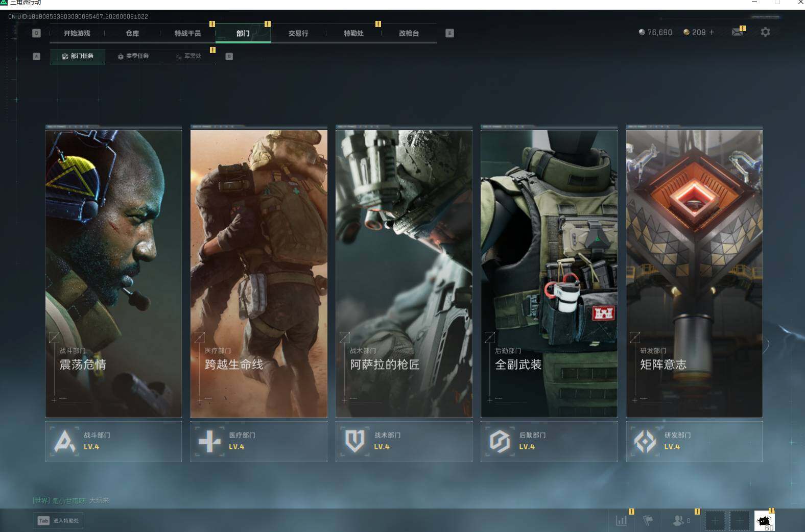Open the 战斗部门 LV.4 panel
This screenshot has height=532, width=805.
(113, 441)
